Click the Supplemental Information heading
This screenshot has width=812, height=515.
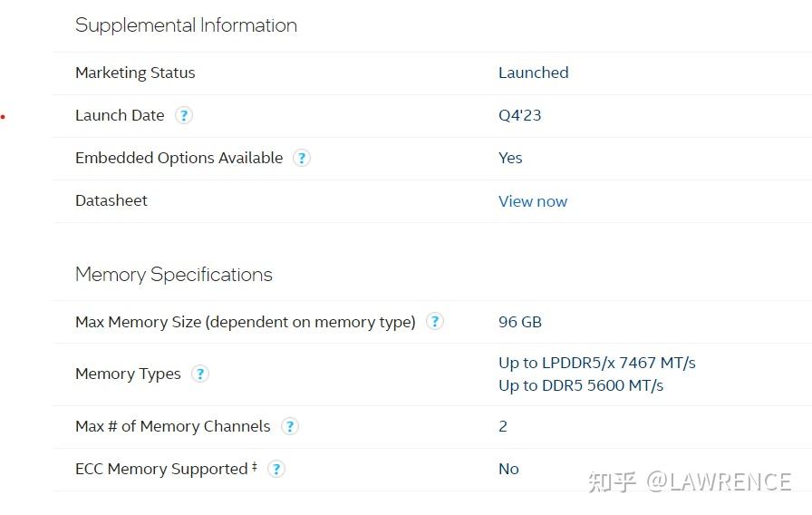pos(186,25)
